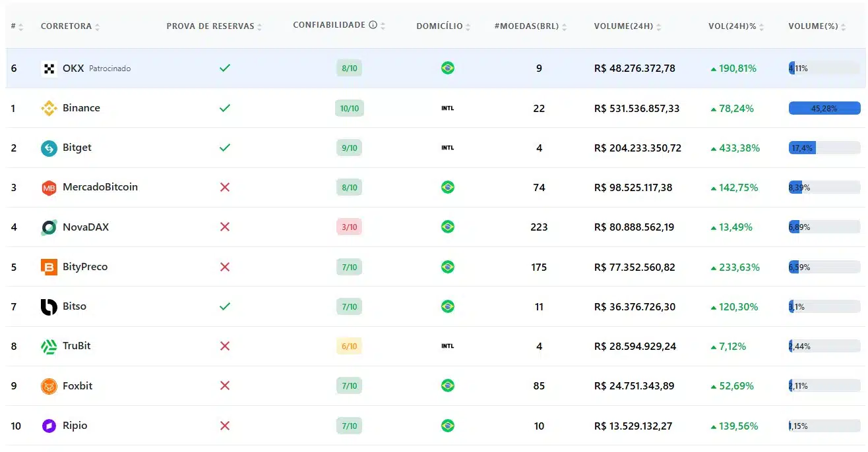Sort by Prova de Reservas column
The width and height of the screenshot is (868, 452).
[x=214, y=26]
